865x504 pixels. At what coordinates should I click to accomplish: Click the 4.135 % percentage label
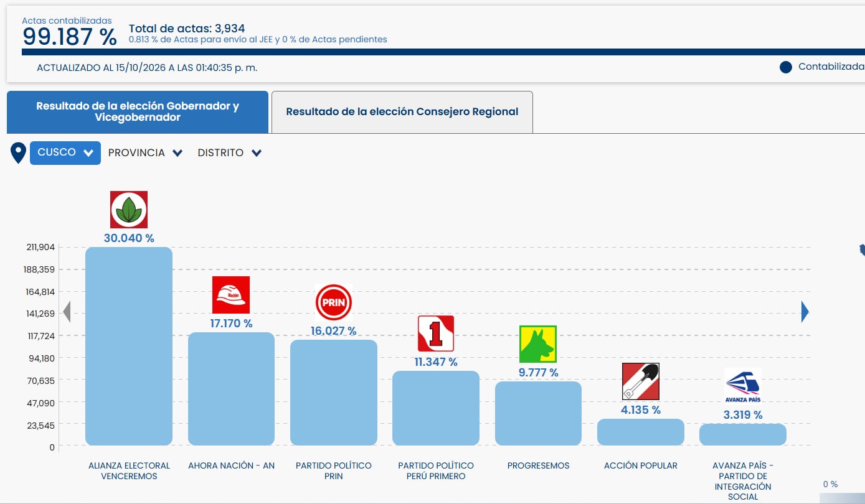[641, 410]
